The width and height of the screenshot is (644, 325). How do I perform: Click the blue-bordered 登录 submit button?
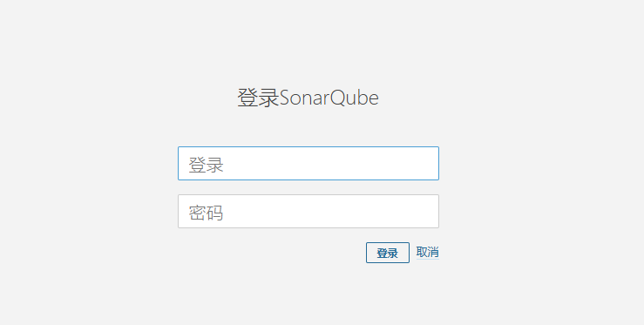(387, 253)
